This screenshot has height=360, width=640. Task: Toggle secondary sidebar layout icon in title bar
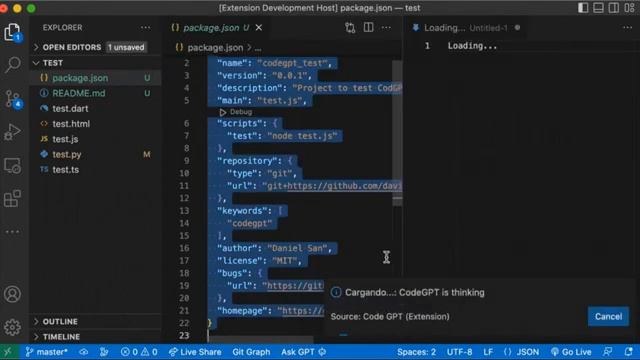point(613,8)
